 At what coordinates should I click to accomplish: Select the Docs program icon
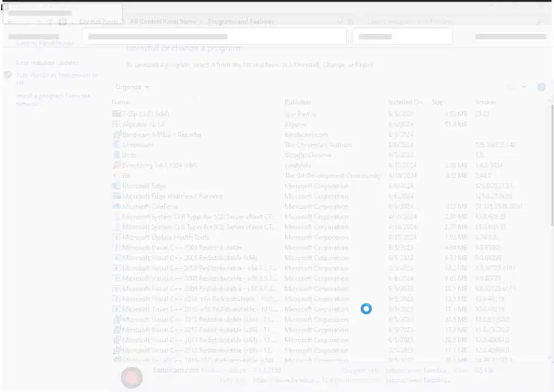(x=117, y=155)
